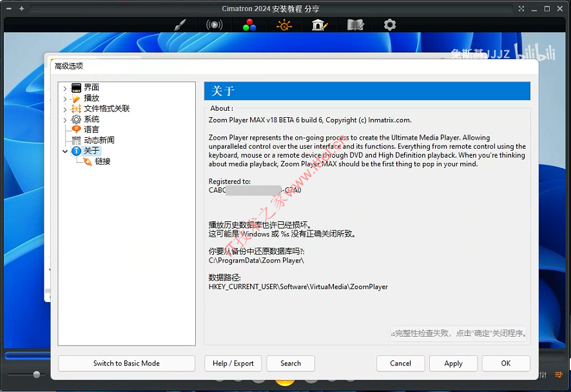Click the four-point star icon in the title bar
Screen dimensions: 571x392
pos(22,8)
